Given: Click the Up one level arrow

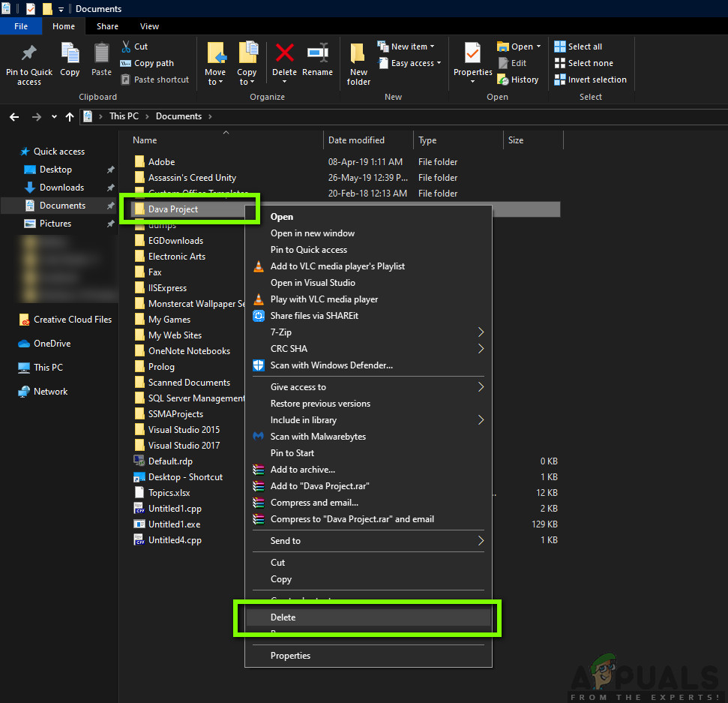Looking at the screenshot, I should pyautogui.click(x=70, y=116).
